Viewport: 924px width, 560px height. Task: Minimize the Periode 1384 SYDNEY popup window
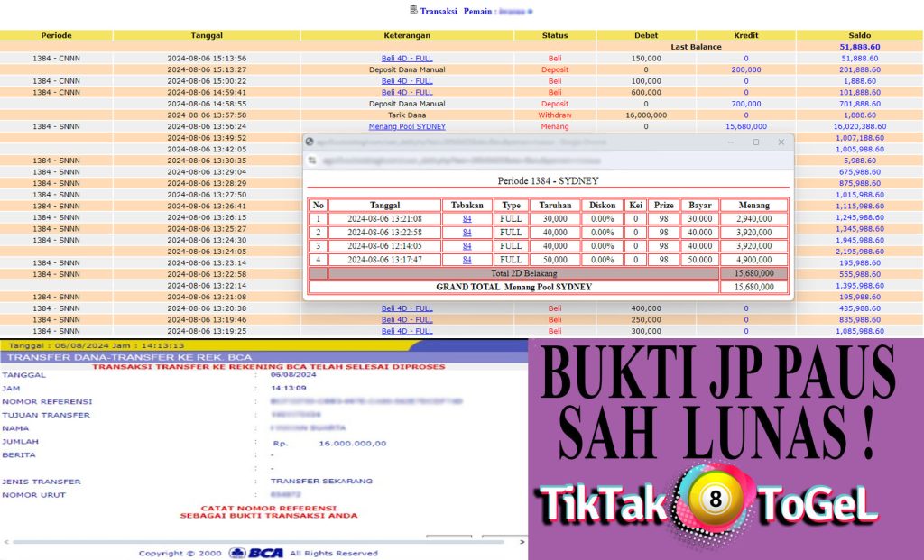coord(731,142)
